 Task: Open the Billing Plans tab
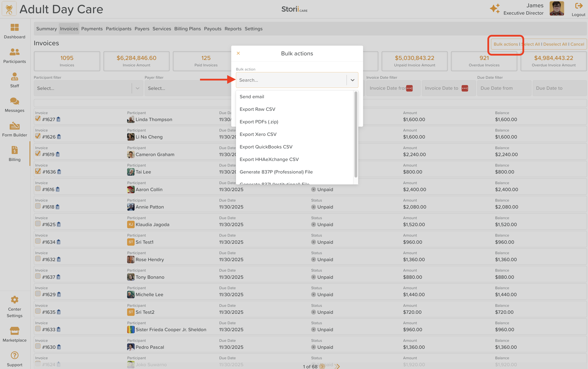tap(187, 29)
